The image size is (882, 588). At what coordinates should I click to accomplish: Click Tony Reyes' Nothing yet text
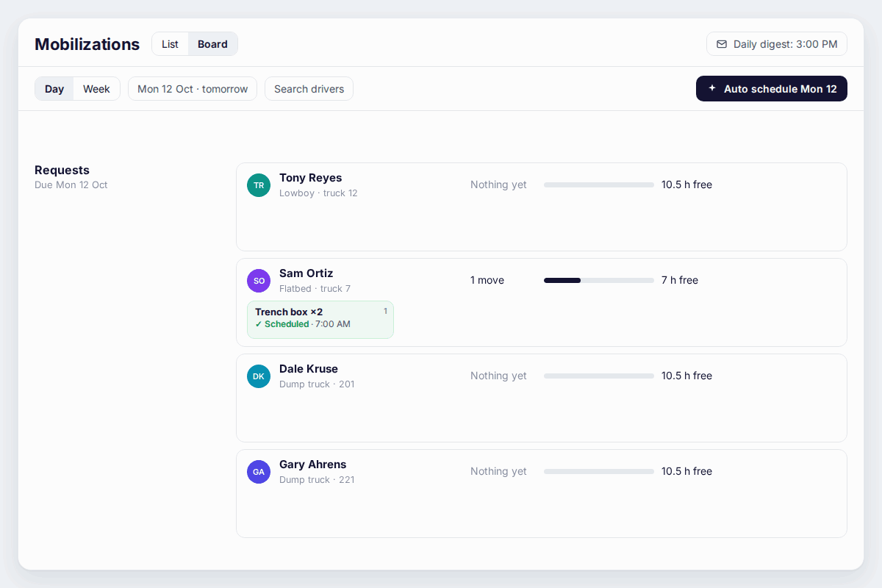(x=498, y=184)
